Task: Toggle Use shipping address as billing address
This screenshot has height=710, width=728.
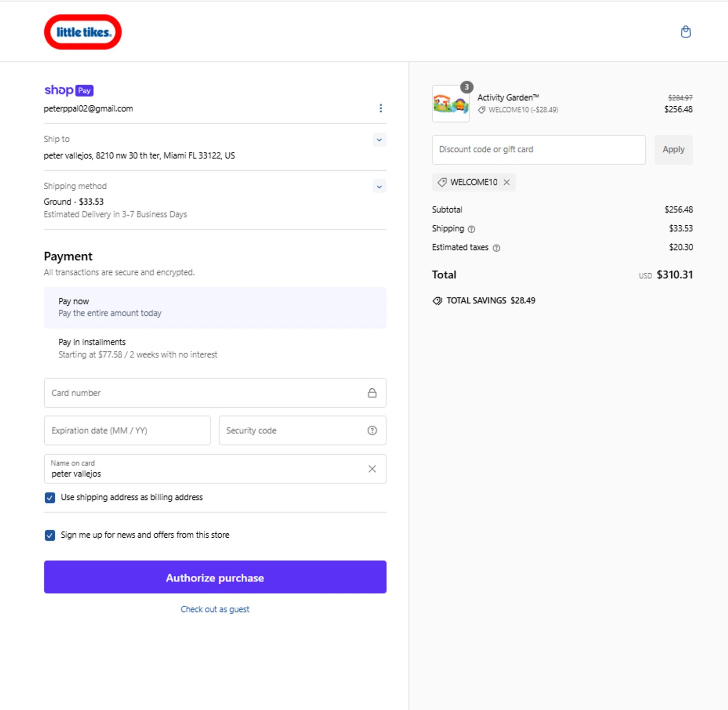Action: pyautogui.click(x=50, y=497)
